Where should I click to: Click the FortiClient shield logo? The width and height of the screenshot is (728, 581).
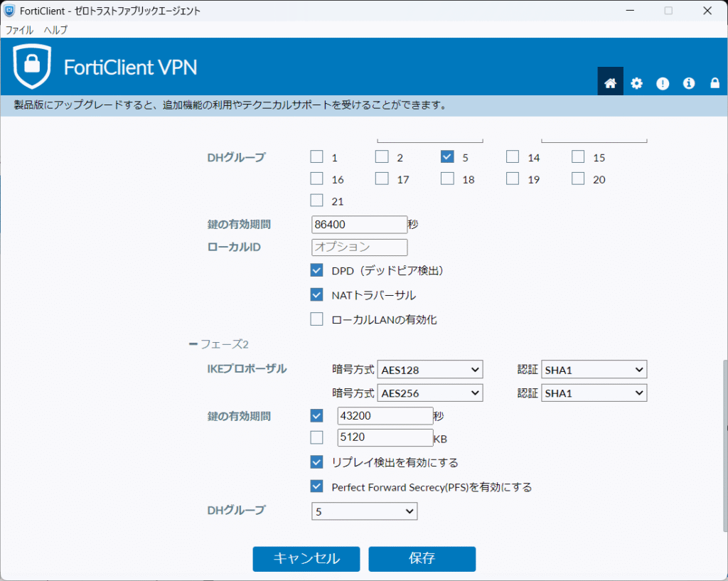click(x=32, y=66)
